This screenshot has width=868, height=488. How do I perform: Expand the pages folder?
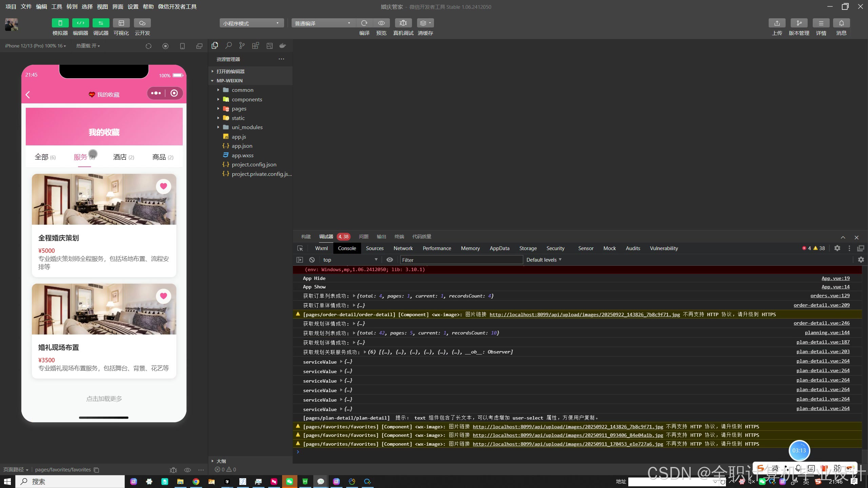click(239, 109)
